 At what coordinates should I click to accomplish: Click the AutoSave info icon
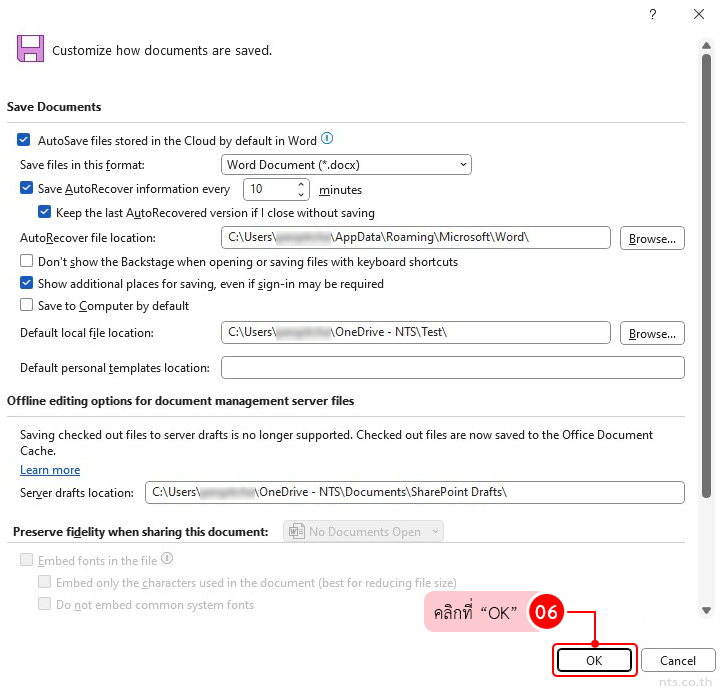[327, 140]
